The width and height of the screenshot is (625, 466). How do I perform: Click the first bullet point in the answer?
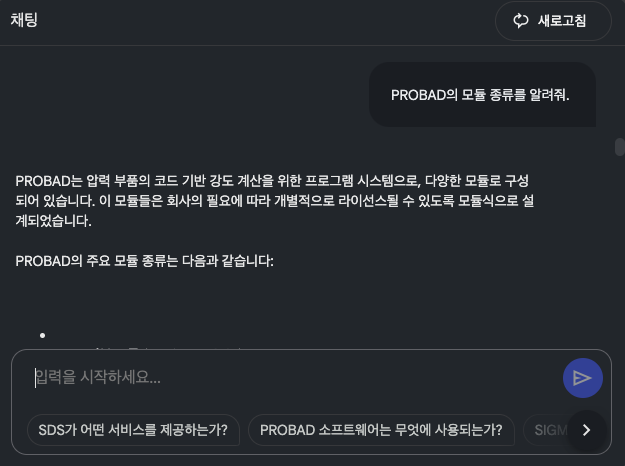(x=43, y=336)
